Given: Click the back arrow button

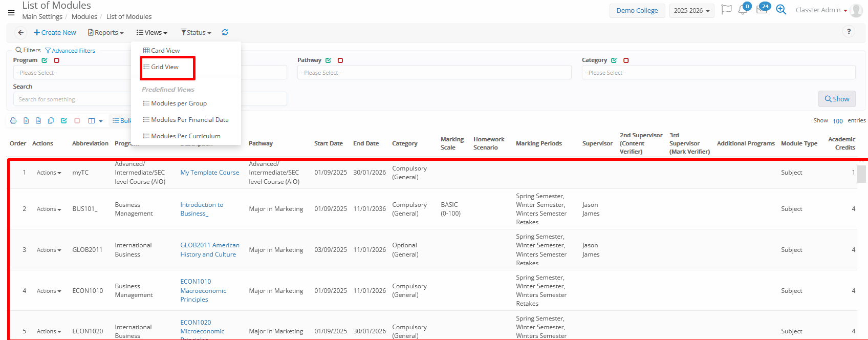Looking at the screenshot, I should 20,32.
